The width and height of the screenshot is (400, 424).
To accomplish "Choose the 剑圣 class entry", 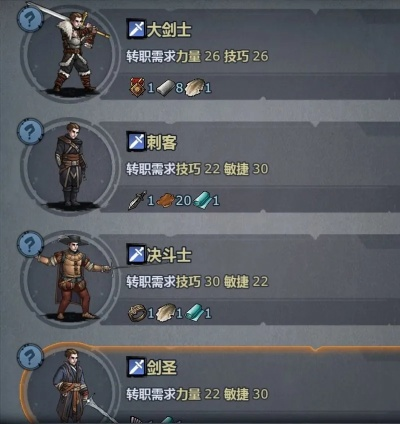I will [x=210, y=383].
